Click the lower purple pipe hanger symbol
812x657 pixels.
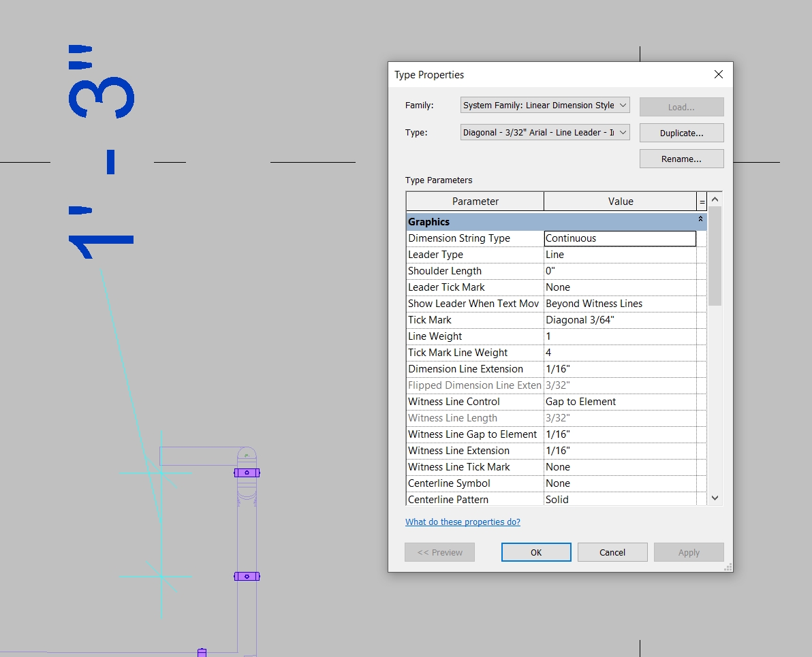[247, 576]
